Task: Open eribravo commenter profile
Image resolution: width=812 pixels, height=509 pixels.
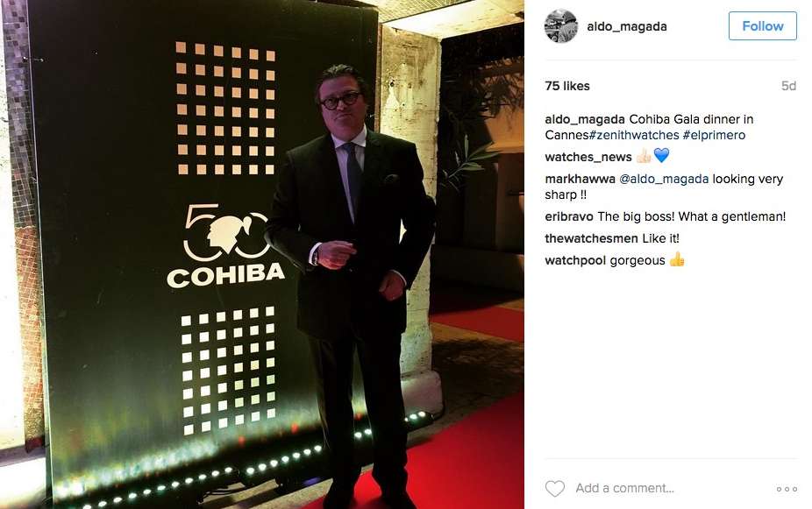Action: [569, 216]
